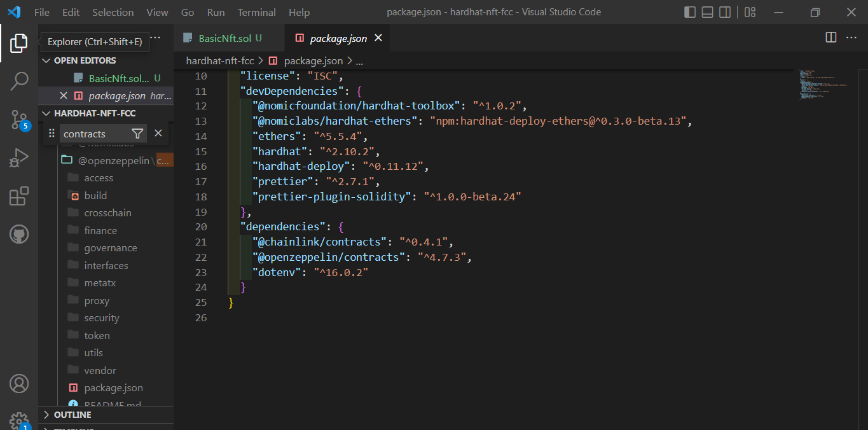Click hardhat-nft-fcc in the breadcrumb

(x=220, y=60)
